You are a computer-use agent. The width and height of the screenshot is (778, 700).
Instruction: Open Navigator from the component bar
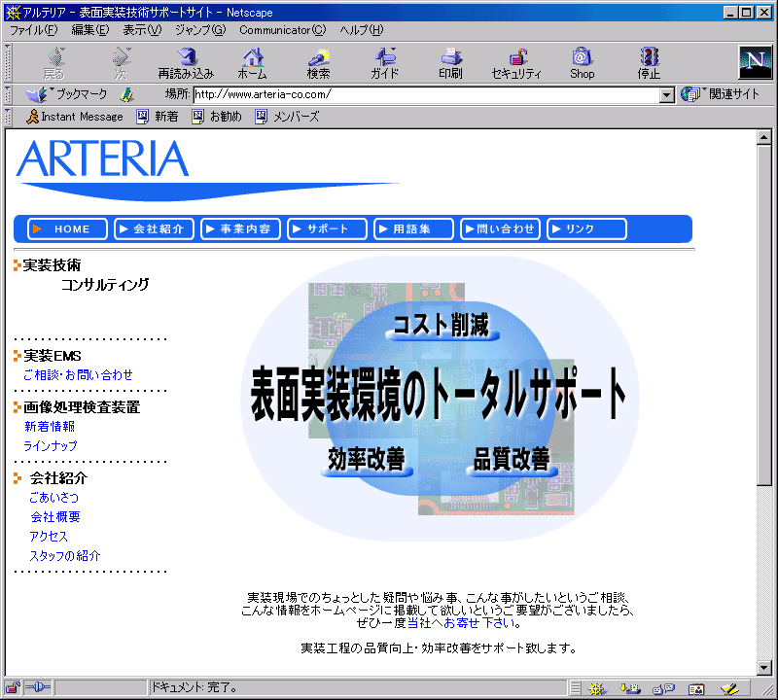click(x=597, y=688)
